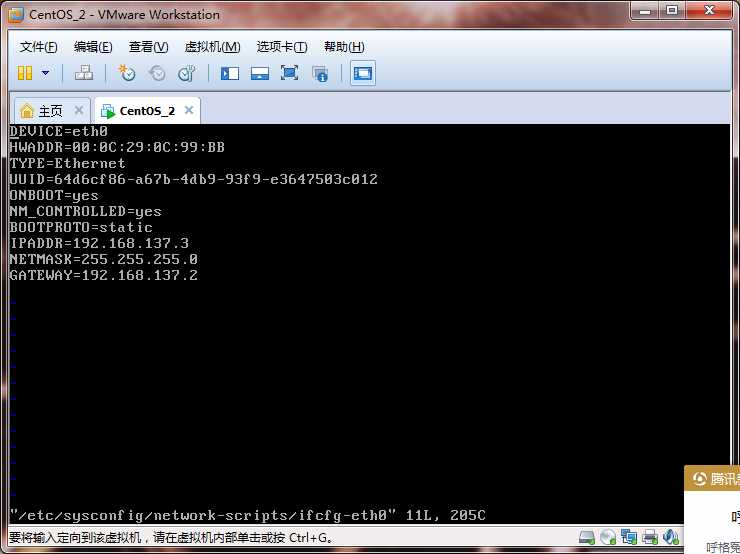The image size is (740, 554).
Task: Open the 编辑(E) menu
Action: tap(93, 47)
